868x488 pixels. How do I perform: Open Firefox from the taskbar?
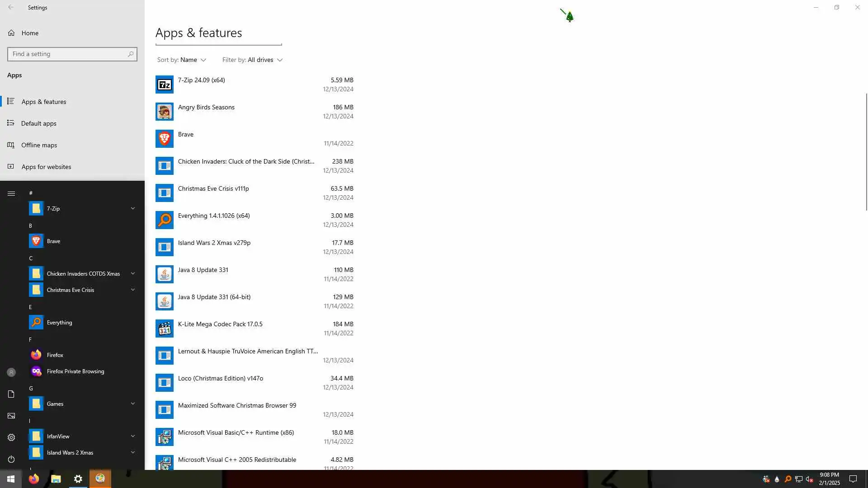pyautogui.click(x=34, y=479)
